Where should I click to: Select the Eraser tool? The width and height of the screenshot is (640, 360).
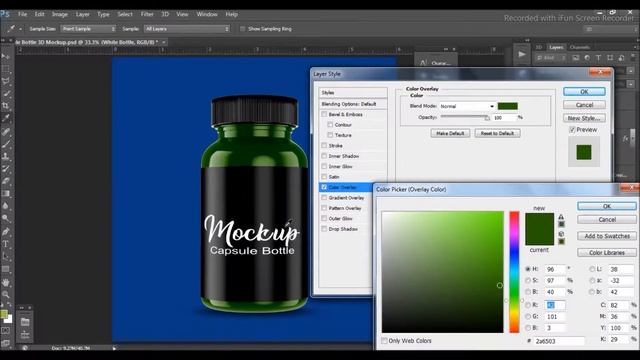click(6, 181)
